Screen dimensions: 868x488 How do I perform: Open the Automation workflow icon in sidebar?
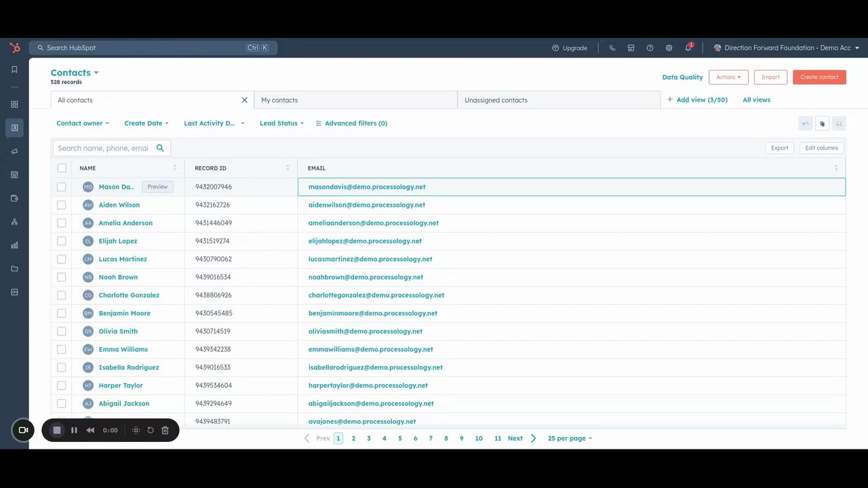[x=14, y=222]
